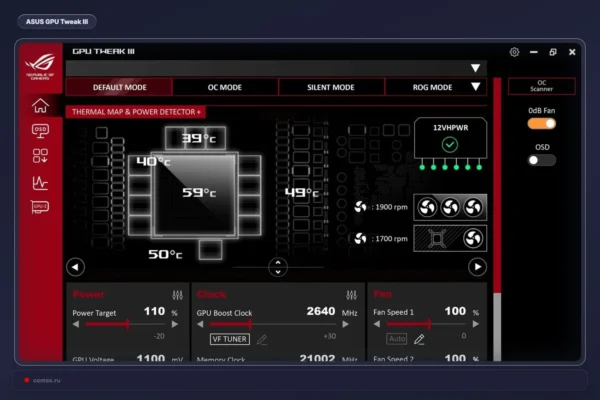Open settings via the gear icon
600x400 pixels.
point(514,52)
